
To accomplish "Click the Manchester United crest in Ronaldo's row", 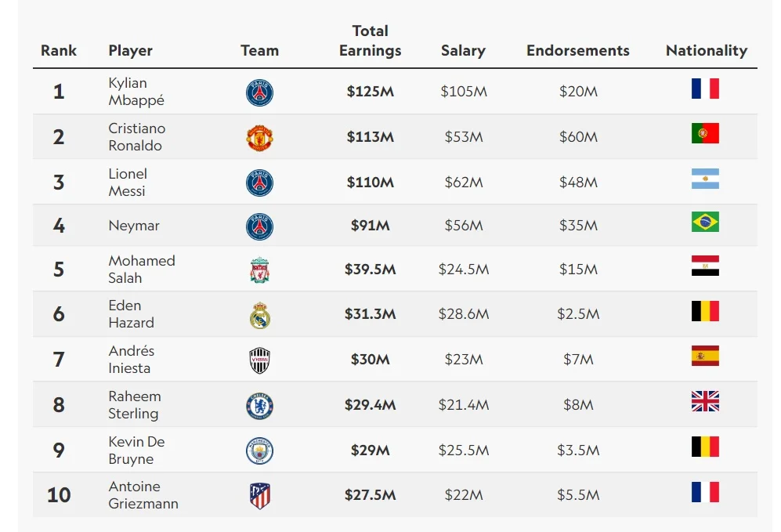I will [259, 138].
